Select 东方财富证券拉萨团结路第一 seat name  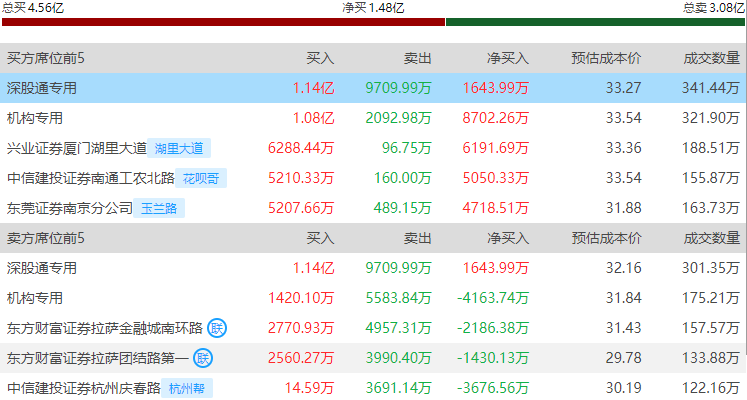point(98,358)
